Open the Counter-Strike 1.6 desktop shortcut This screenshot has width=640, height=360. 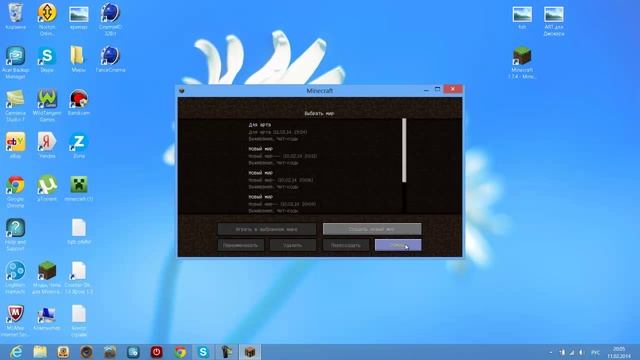[79, 278]
